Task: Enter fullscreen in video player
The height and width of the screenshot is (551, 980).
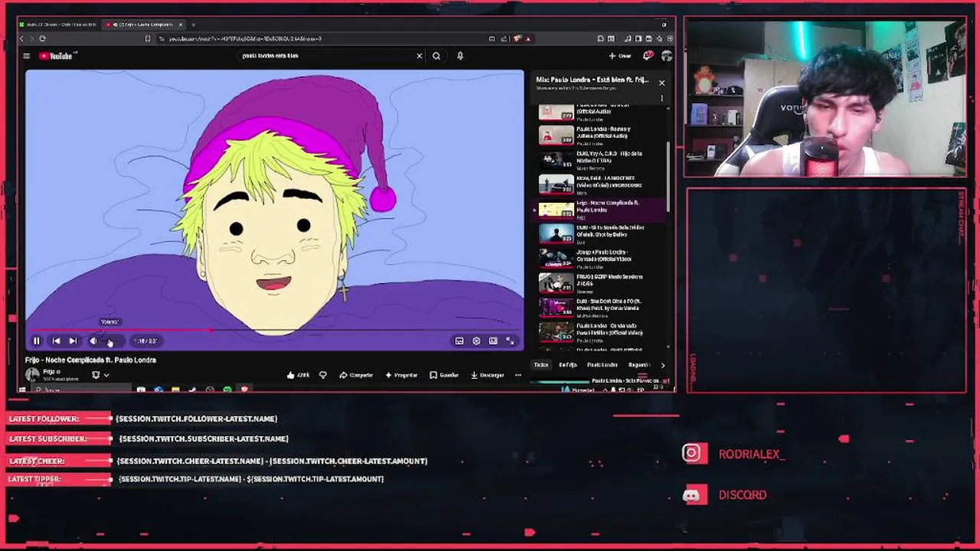Action: pos(511,341)
